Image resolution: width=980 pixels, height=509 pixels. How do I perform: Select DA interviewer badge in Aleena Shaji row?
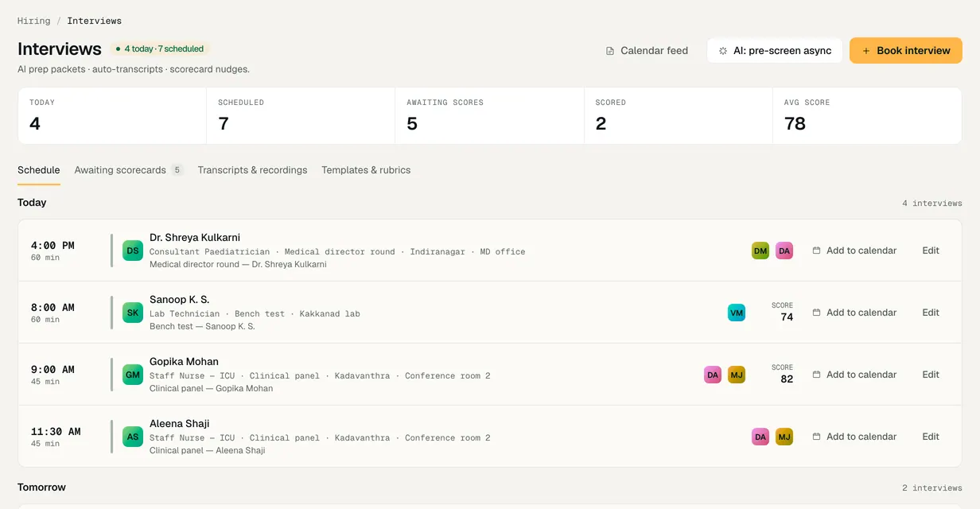click(760, 437)
